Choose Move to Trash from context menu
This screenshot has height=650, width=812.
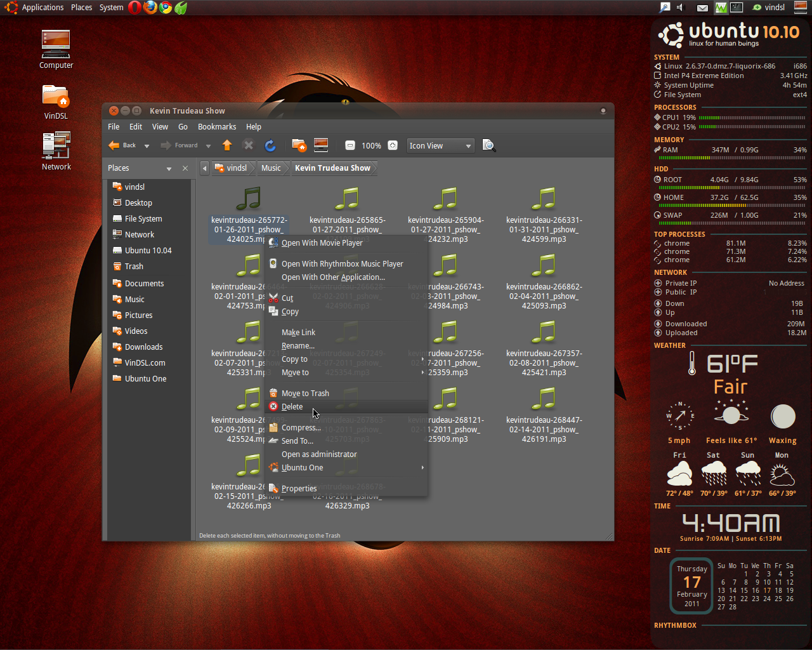pyautogui.click(x=306, y=392)
